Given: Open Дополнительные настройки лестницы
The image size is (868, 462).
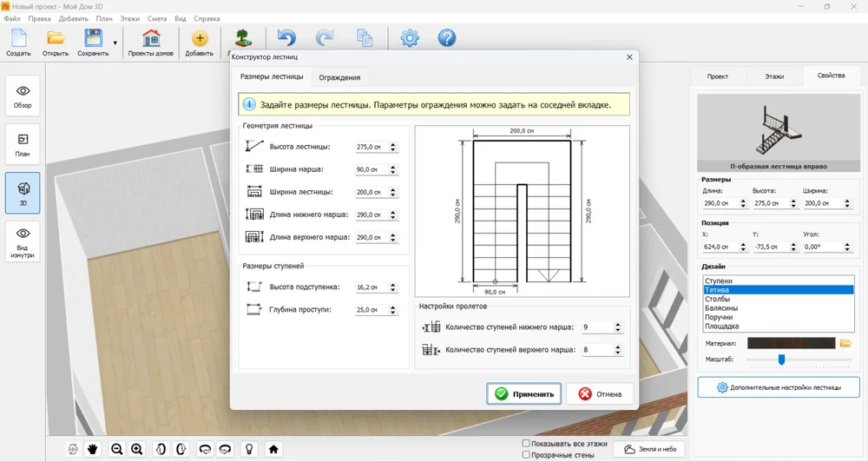Looking at the screenshot, I should click(779, 387).
